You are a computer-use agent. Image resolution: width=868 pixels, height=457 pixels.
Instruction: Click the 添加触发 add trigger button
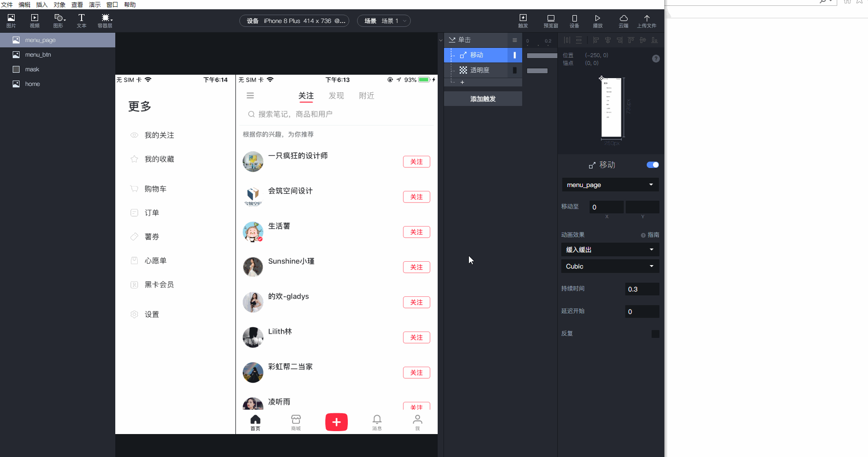pyautogui.click(x=483, y=99)
